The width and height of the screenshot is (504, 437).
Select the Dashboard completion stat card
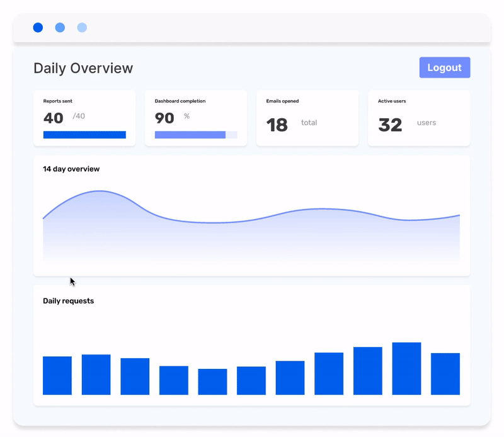196,117
